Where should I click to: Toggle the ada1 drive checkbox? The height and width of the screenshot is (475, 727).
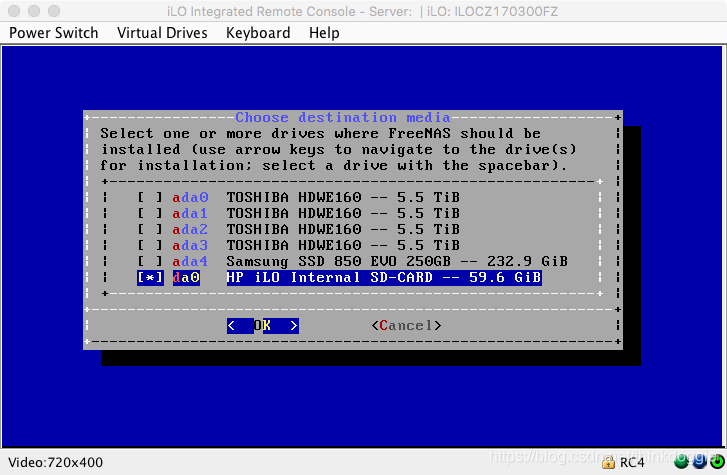click(x=150, y=213)
